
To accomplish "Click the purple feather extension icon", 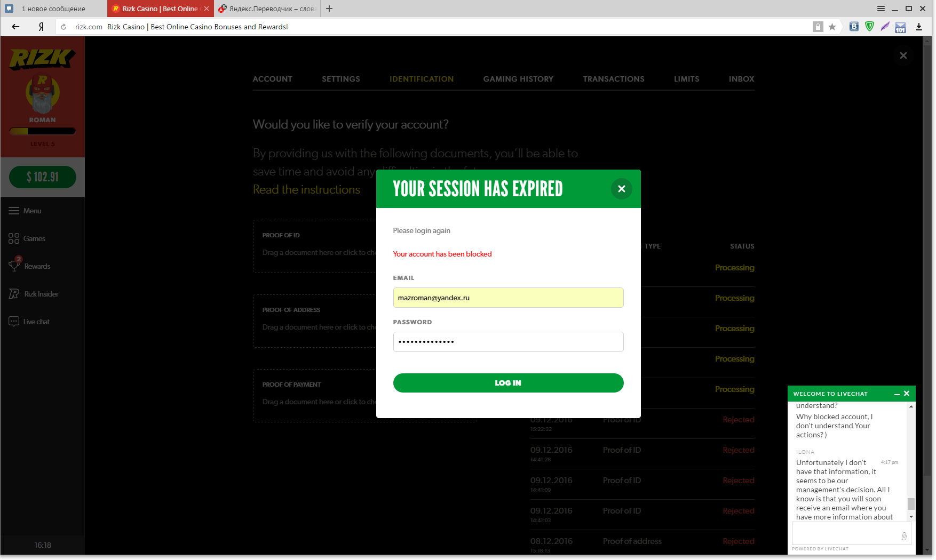I will click(x=885, y=26).
